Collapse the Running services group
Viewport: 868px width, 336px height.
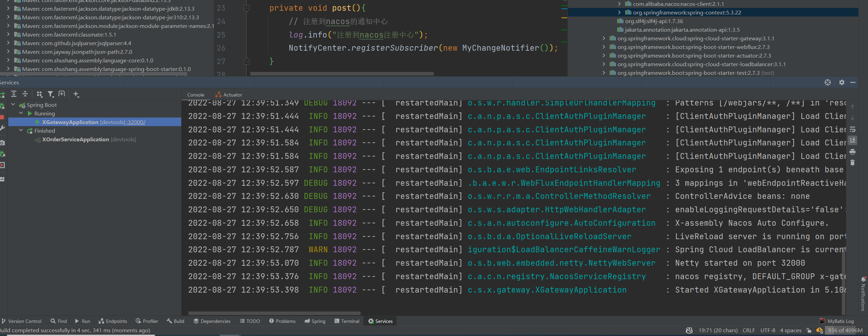[x=21, y=113]
